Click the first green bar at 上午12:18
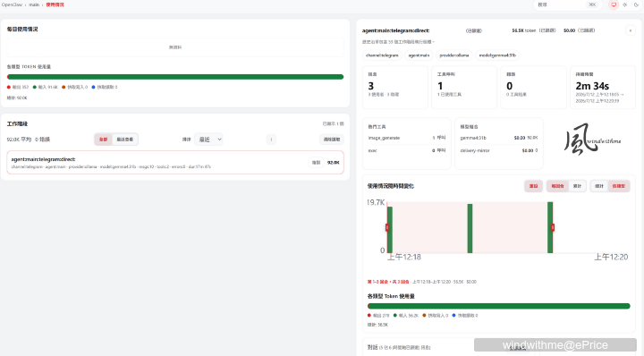Image resolution: width=644 pixels, height=356 pixels. [390, 230]
